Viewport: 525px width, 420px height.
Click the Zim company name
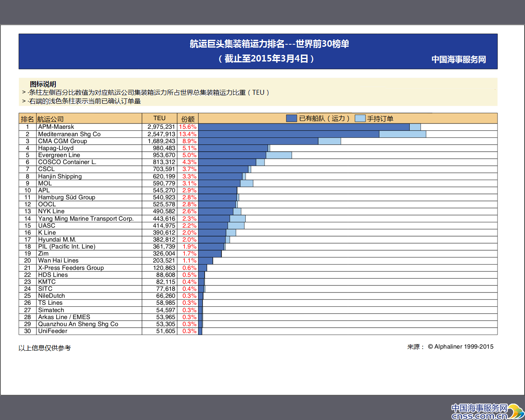pyautogui.click(x=43, y=253)
